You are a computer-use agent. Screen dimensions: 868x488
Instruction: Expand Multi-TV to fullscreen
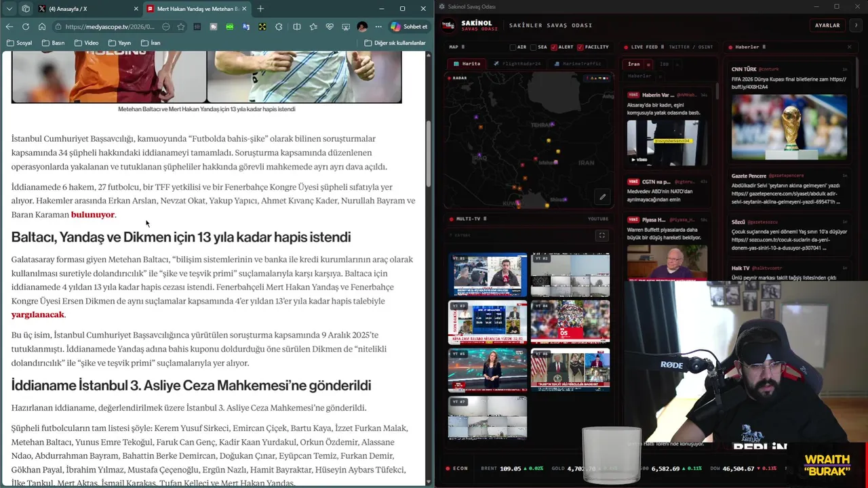coord(601,236)
